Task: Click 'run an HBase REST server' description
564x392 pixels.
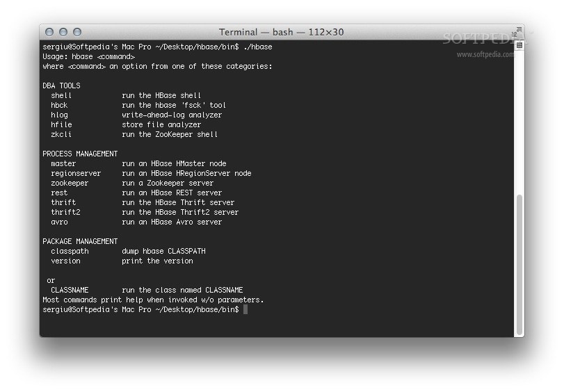Action: pos(172,193)
